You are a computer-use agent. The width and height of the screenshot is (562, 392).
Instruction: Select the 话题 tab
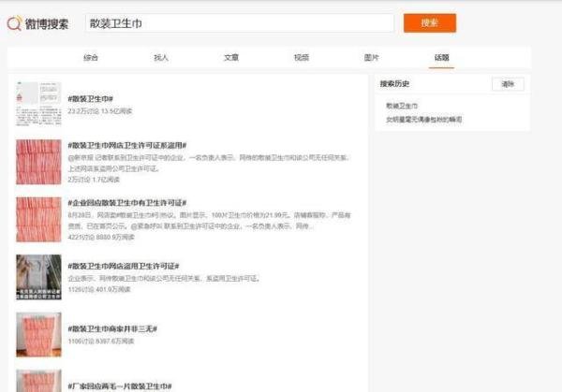tap(441, 57)
